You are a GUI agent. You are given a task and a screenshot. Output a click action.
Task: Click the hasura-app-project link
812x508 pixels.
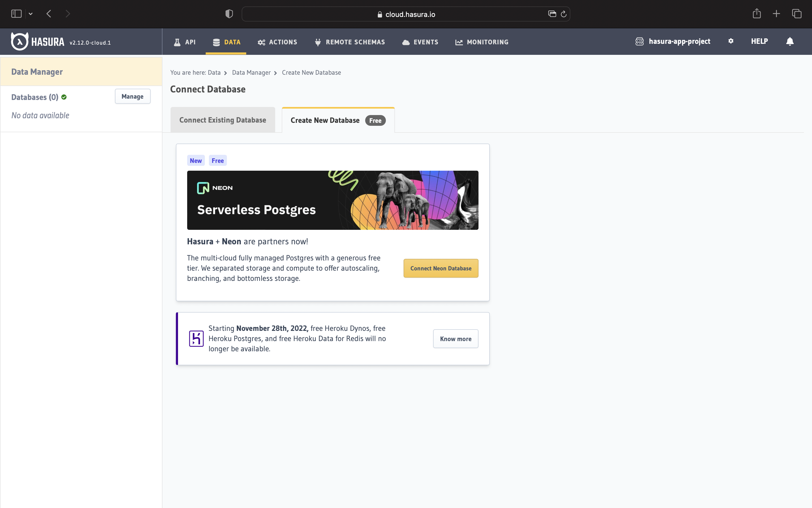tap(673, 41)
